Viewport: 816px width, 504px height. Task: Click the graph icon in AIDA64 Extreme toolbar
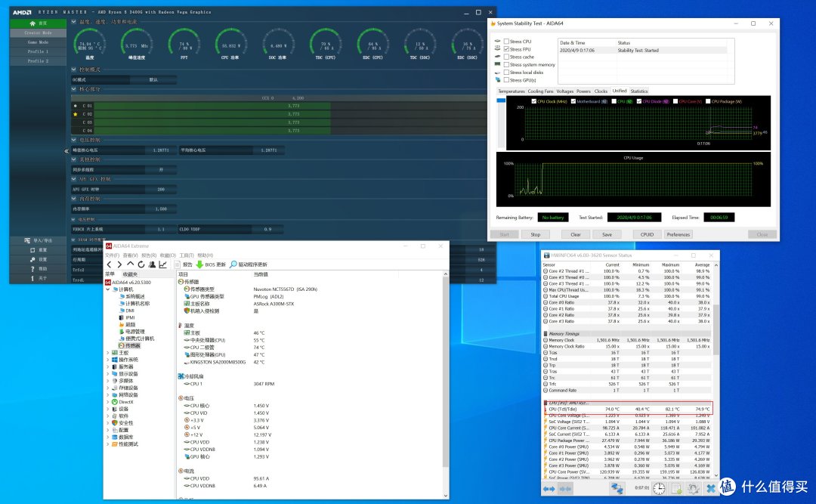163,264
